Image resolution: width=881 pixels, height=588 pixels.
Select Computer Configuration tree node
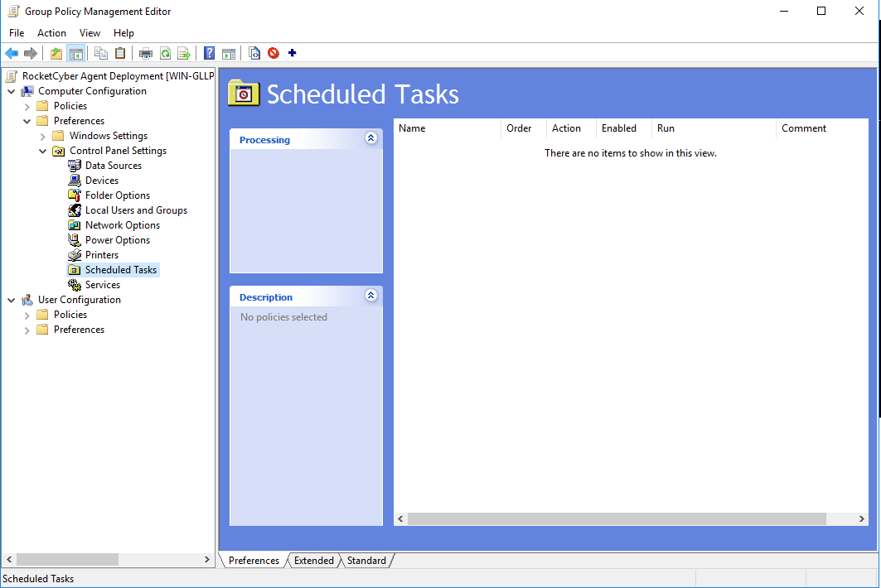click(92, 91)
